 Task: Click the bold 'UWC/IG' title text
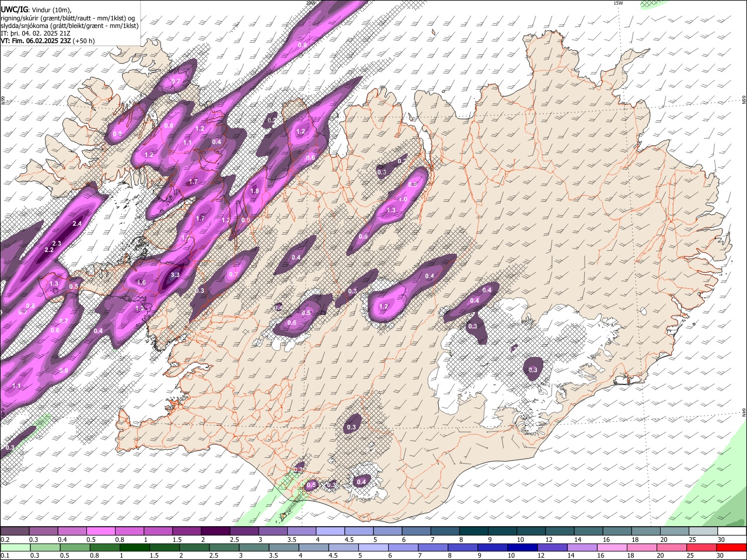coord(13,10)
